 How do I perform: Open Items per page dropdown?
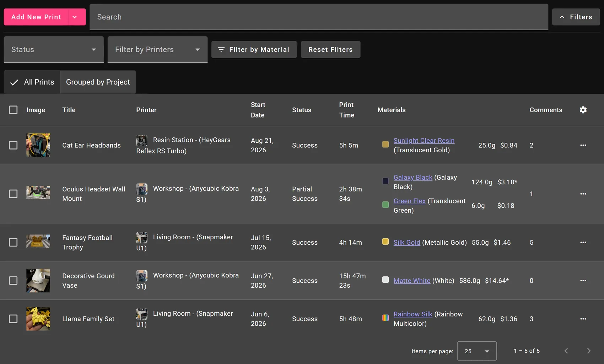click(477, 351)
